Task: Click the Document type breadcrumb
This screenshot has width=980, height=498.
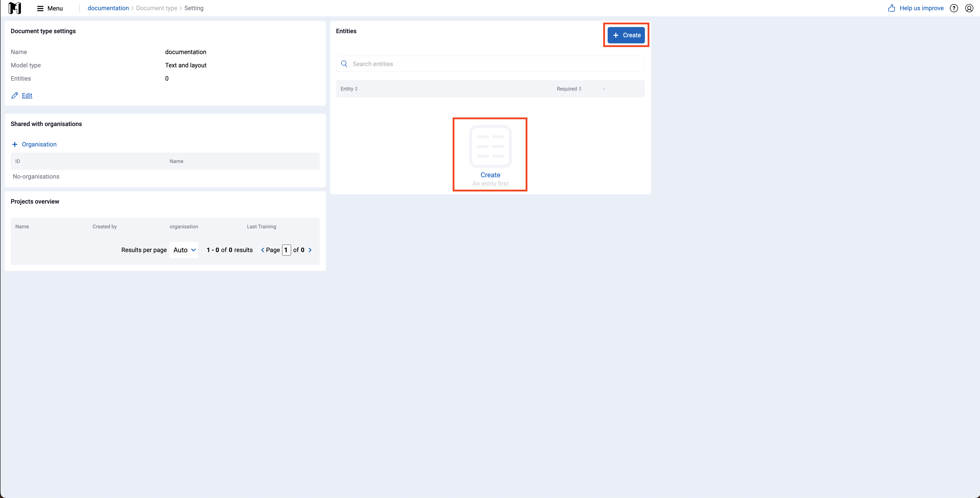Action: pyautogui.click(x=156, y=8)
